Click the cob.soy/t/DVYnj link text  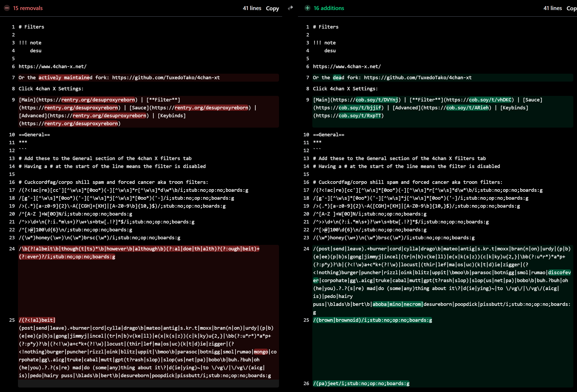pyautogui.click(x=377, y=100)
